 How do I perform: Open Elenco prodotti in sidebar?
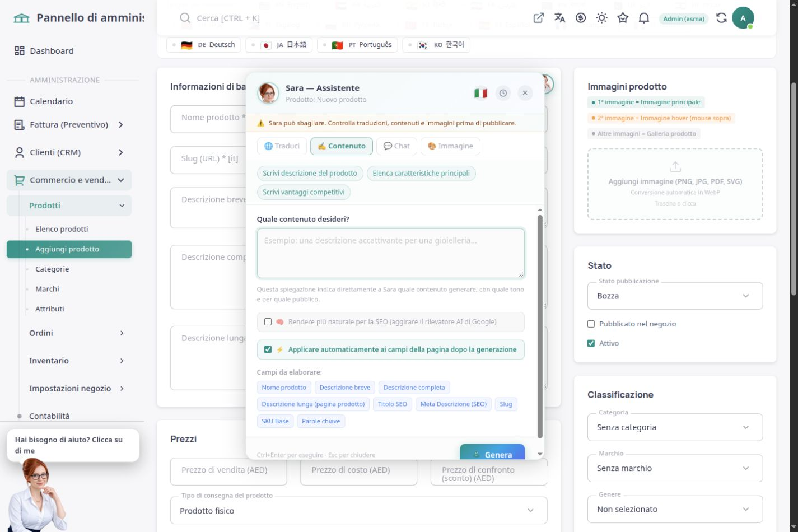(62, 229)
